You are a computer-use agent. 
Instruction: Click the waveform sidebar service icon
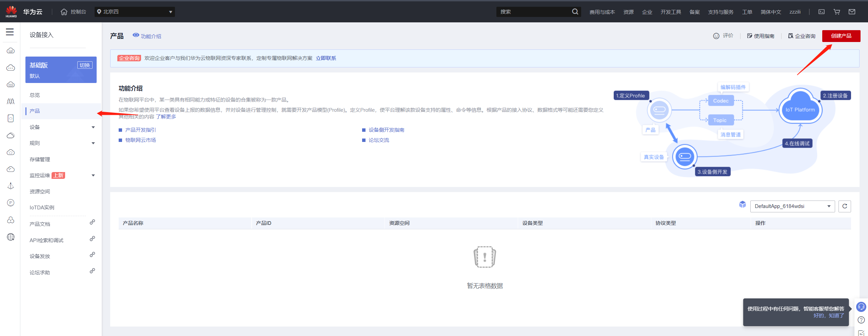[x=11, y=101]
